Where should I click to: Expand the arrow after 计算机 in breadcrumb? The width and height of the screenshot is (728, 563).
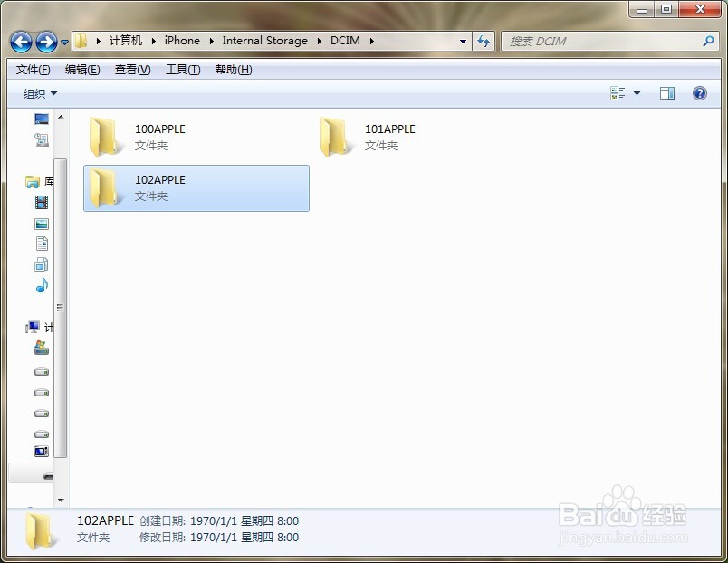click(x=154, y=41)
